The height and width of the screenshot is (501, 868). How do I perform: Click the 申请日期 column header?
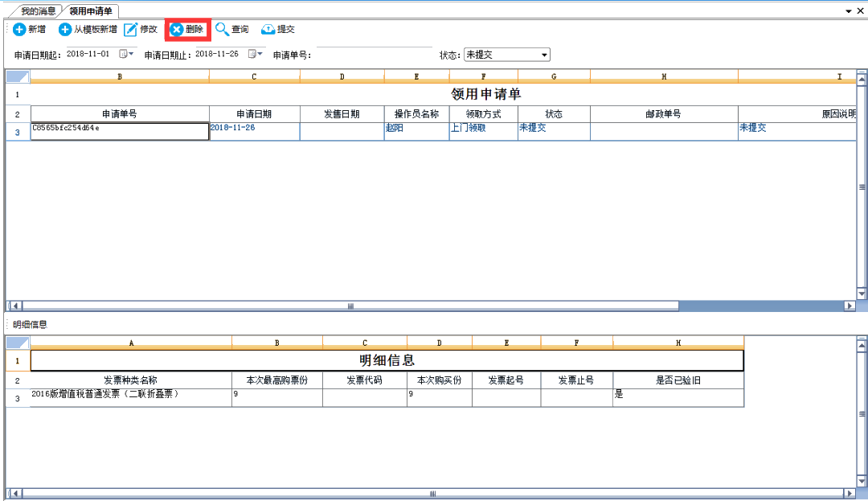(255, 114)
